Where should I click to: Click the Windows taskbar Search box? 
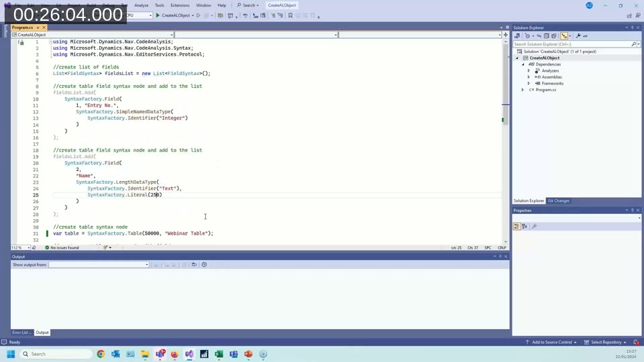(56, 354)
